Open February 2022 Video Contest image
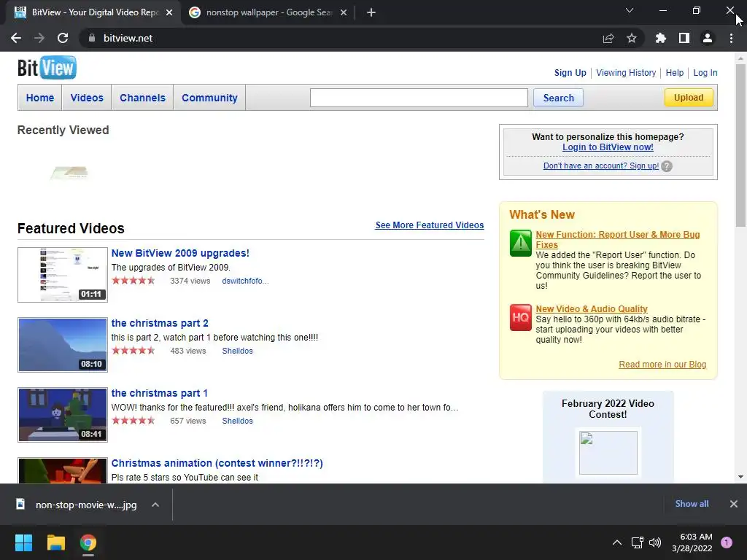747x560 pixels. pyautogui.click(x=608, y=453)
